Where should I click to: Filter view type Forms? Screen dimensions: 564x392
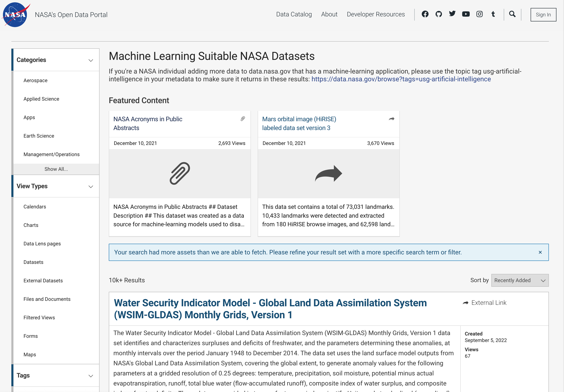[31, 336]
